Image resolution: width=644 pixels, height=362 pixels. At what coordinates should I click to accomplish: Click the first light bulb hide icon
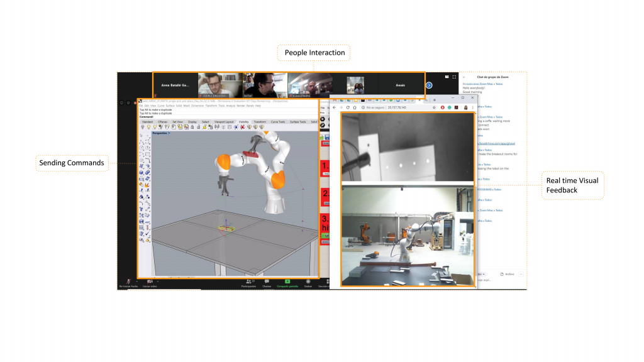pos(141,127)
